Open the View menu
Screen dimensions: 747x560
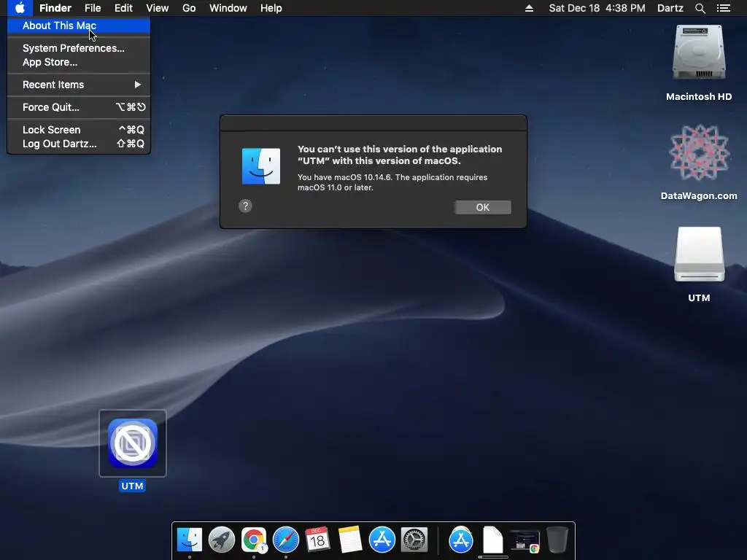point(158,8)
